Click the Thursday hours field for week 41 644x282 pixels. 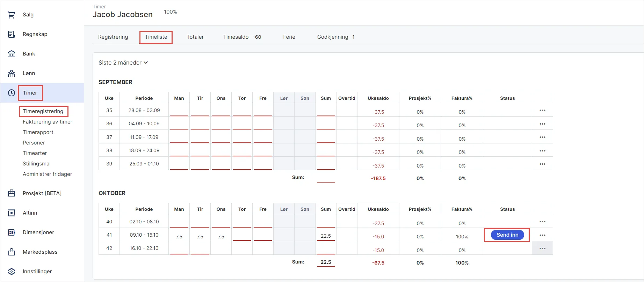tap(242, 235)
